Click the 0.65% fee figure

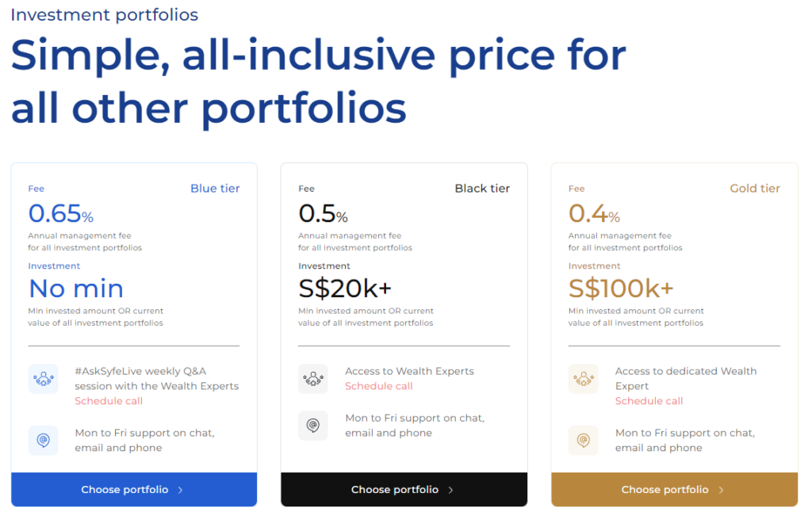point(60,213)
